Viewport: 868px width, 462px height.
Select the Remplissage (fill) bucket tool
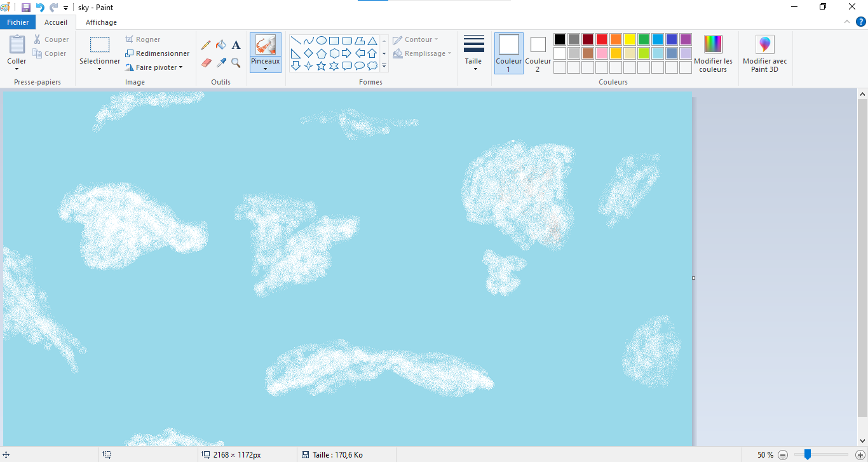pyautogui.click(x=220, y=44)
